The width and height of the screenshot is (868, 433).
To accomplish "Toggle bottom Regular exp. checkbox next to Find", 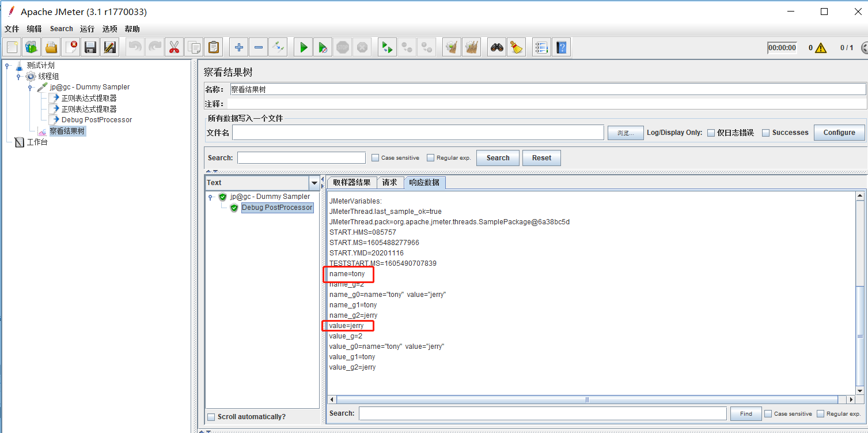I will pyautogui.click(x=820, y=414).
